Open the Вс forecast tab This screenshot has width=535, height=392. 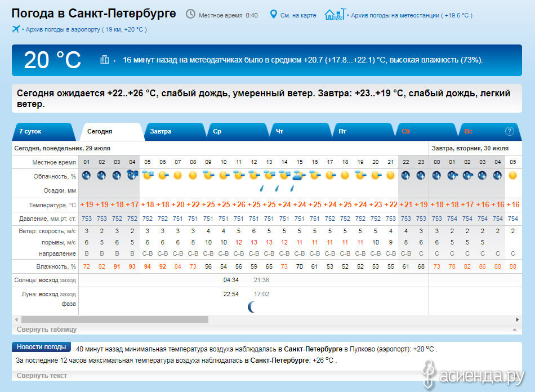(489, 132)
